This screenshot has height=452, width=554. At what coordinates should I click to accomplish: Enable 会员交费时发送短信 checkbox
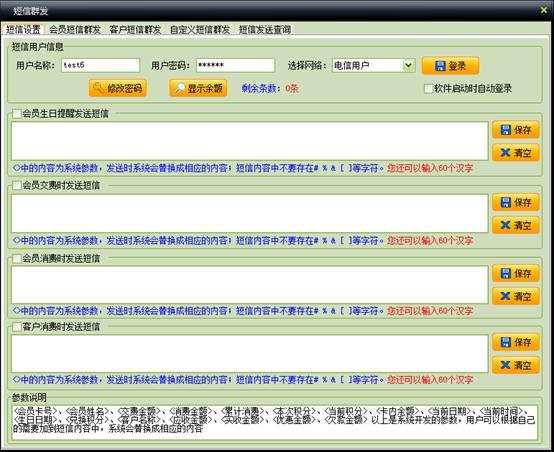coord(17,185)
